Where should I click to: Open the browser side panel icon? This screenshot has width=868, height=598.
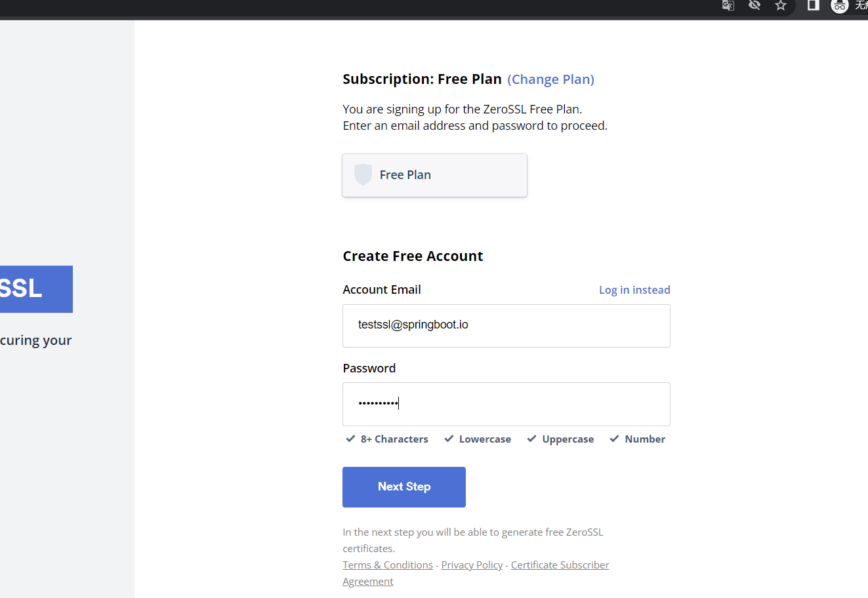click(x=814, y=5)
